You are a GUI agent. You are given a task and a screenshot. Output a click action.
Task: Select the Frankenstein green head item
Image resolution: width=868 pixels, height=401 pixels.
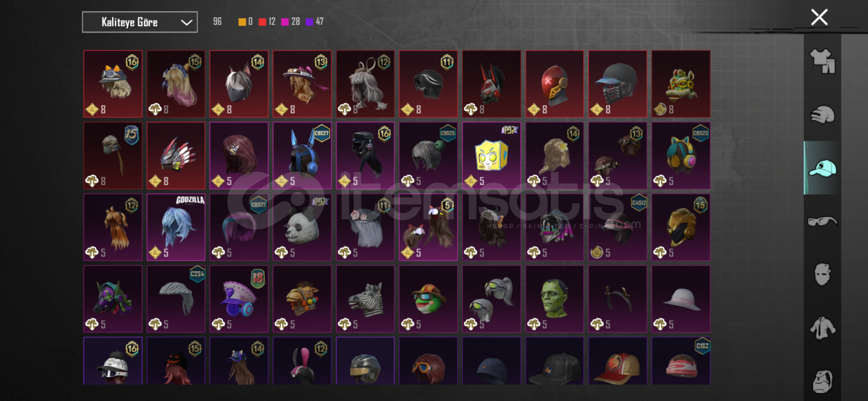coord(555,299)
